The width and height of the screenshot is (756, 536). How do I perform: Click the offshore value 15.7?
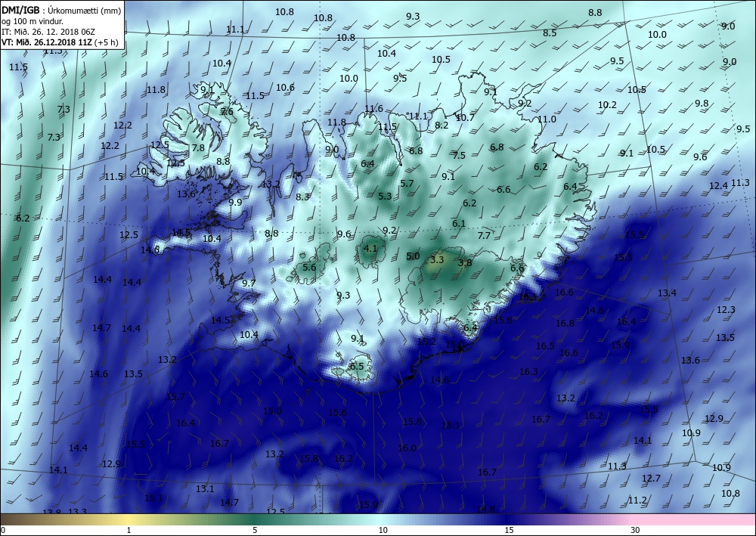(176, 396)
